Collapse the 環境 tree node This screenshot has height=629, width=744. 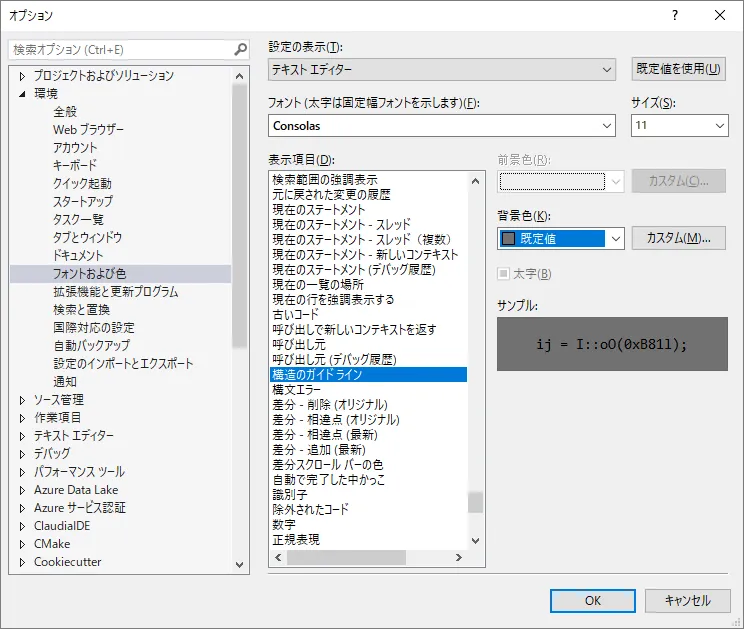(x=24, y=94)
